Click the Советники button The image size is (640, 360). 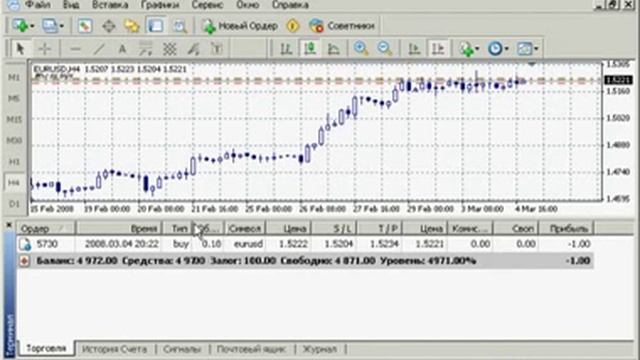pyautogui.click(x=342, y=26)
